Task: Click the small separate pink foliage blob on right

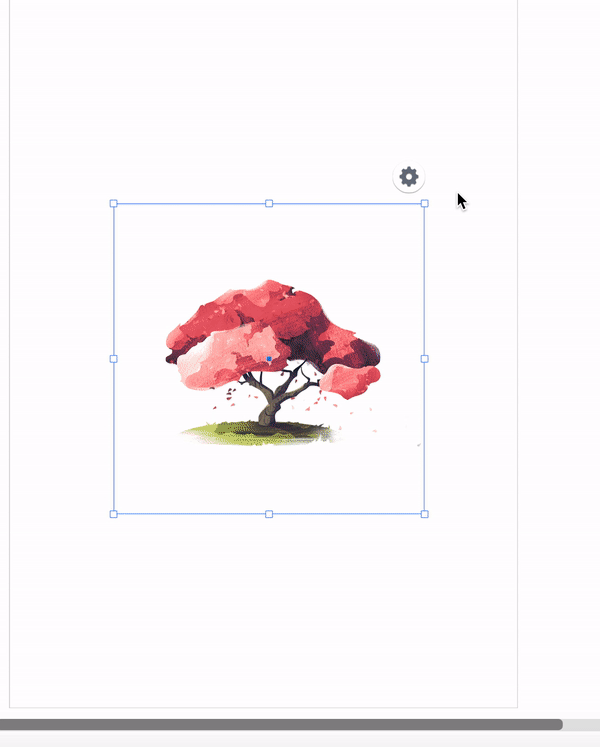Action: (x=350, y=381)
